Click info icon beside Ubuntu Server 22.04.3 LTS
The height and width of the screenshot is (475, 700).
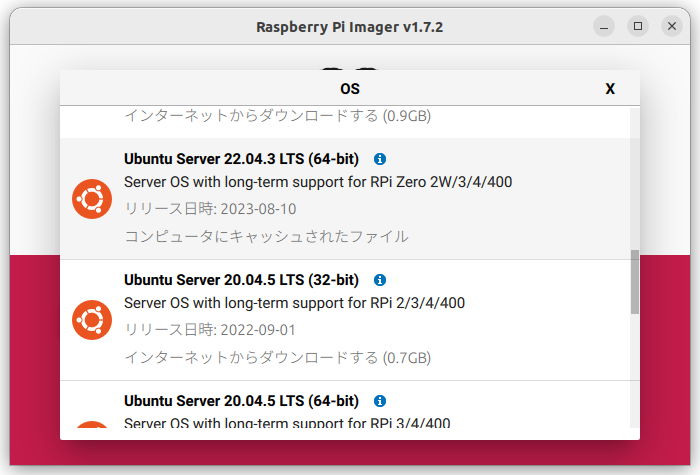380,159
